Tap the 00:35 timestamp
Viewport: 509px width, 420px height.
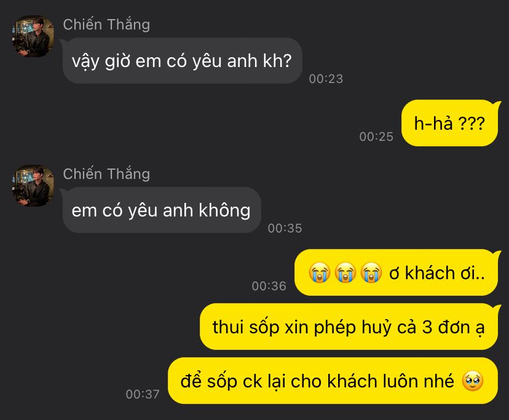tap(285, 228)
